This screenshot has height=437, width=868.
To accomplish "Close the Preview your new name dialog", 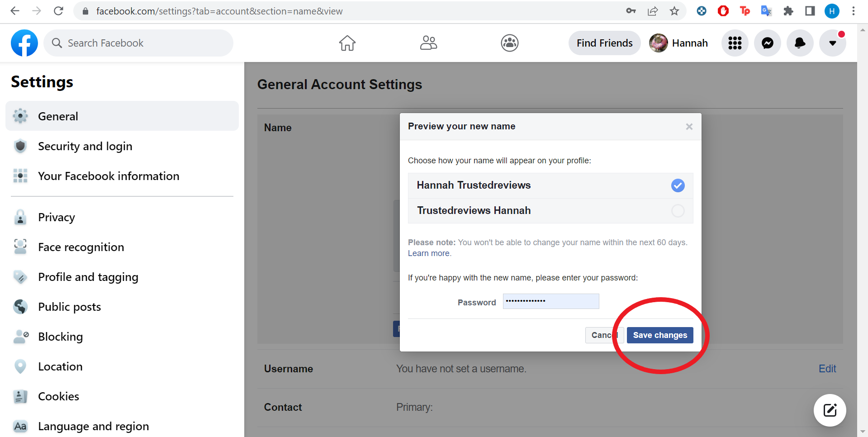I will point(689,127).
